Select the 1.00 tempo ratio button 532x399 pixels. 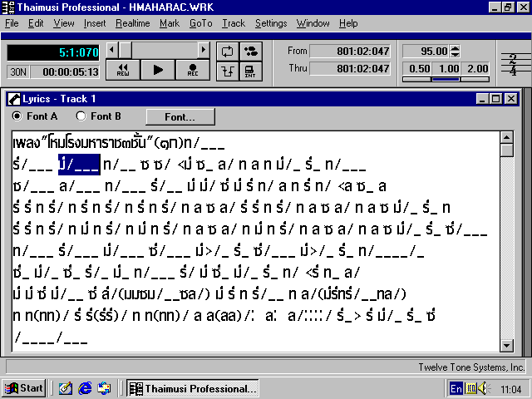[446, 69]
